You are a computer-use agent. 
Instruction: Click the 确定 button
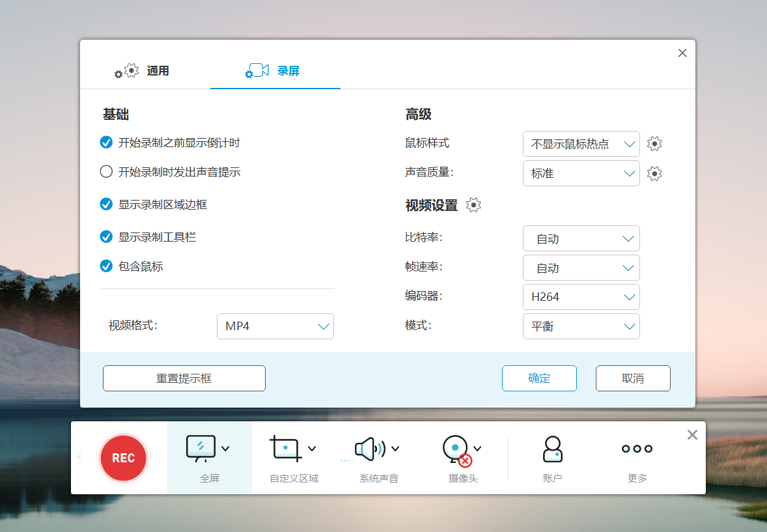coord(539,378)
